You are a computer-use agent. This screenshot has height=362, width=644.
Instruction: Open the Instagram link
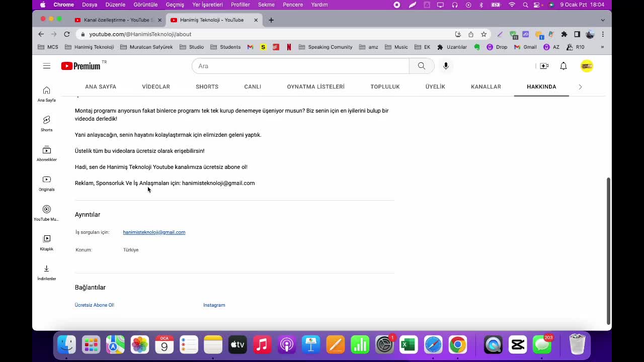(x=214, y=305)
